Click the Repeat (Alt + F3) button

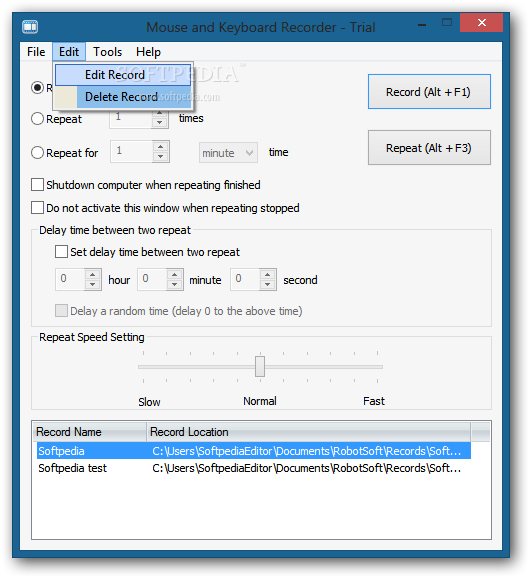tap(429, 148)
